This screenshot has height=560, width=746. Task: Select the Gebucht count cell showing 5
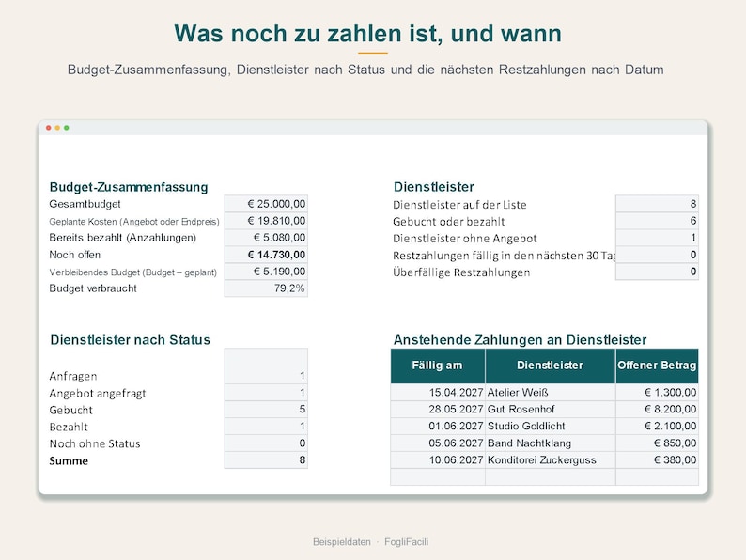(267, 409)
